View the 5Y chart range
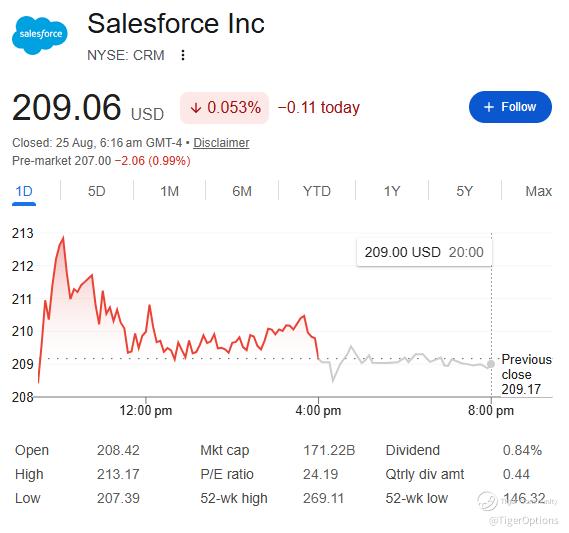Viewport: 569px width, 533px height. pyautogui.click(x=464, y=191)
